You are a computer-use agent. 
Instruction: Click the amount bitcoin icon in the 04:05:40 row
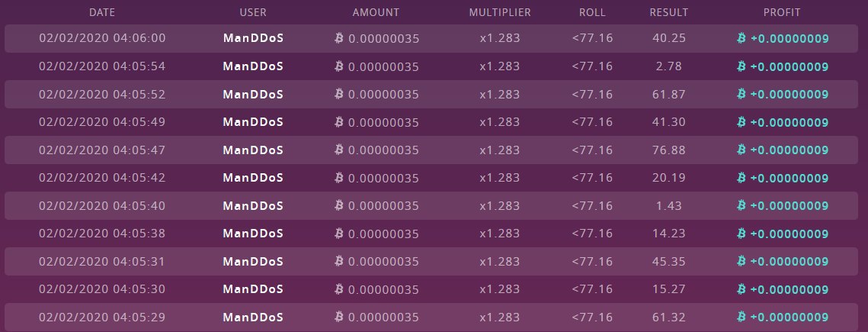(x=339, y=205)
